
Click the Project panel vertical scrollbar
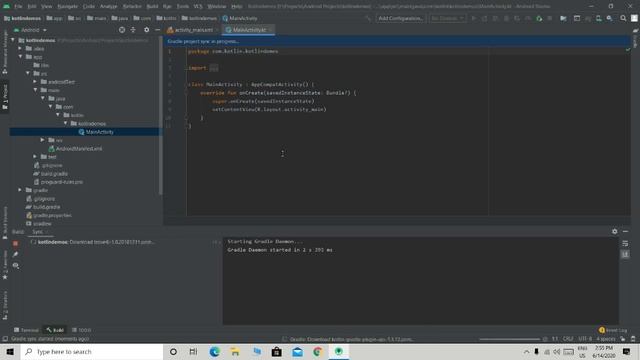160,116
